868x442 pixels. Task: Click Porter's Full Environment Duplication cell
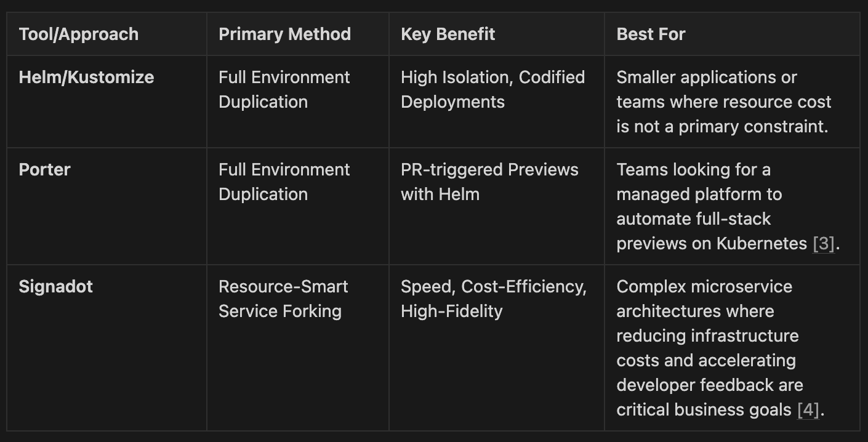[284, 182]
